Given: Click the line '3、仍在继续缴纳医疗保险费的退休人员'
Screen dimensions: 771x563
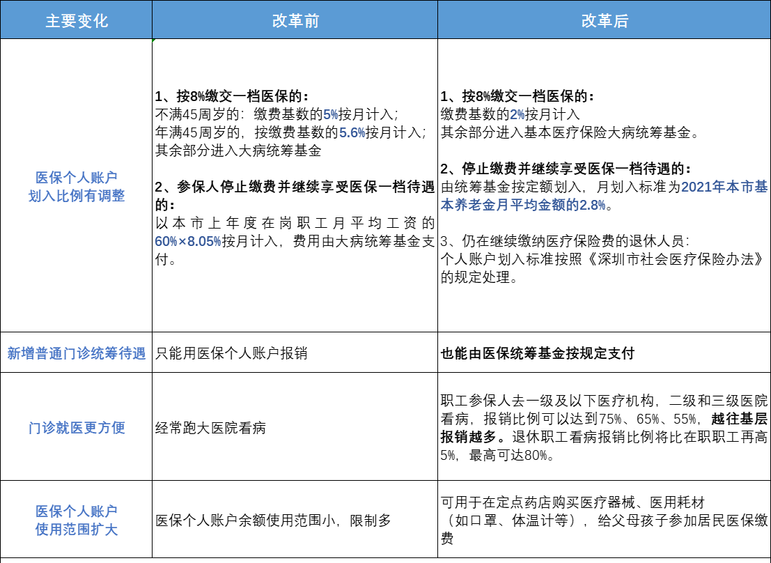Looking at the screenshot, I should click(565, 241).
